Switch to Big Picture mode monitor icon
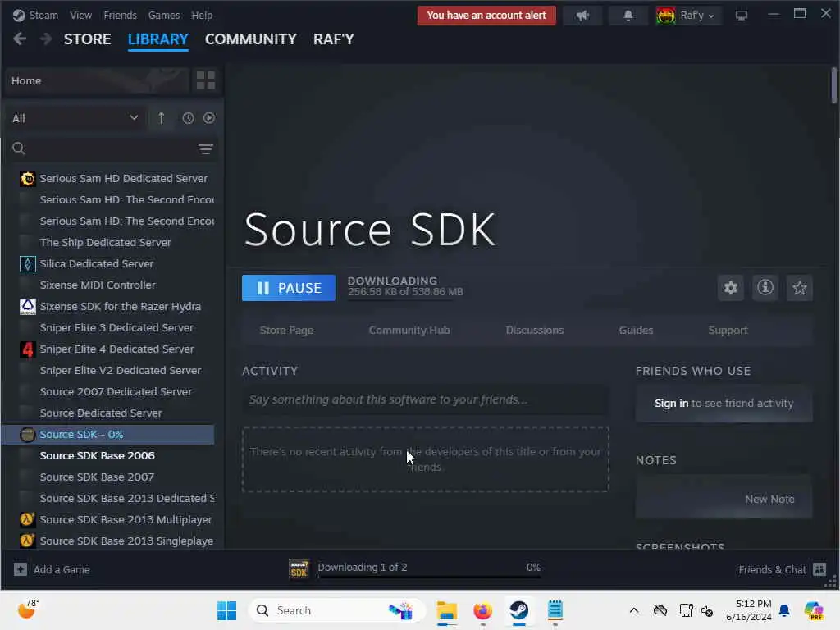The image size is (840, 630). pyautogui.click(x=742, y=16)
